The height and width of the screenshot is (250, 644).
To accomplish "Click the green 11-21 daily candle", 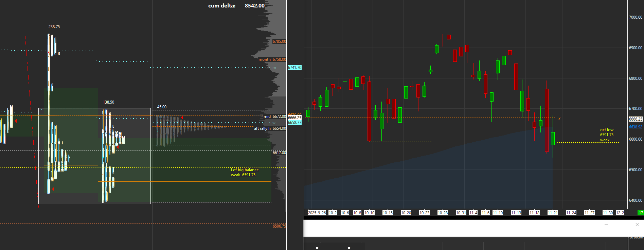I will 553,139.
